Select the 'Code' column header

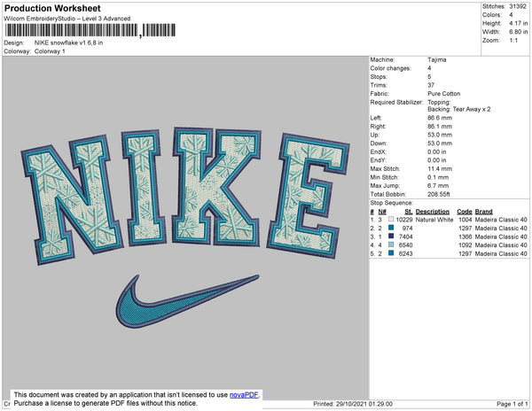(x=464, y=212)
